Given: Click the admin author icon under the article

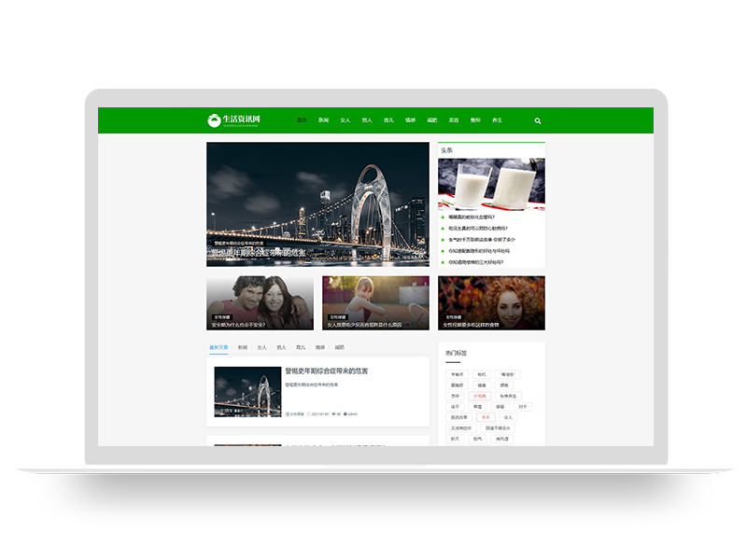Looking at the screenshot, I should 345,413.
